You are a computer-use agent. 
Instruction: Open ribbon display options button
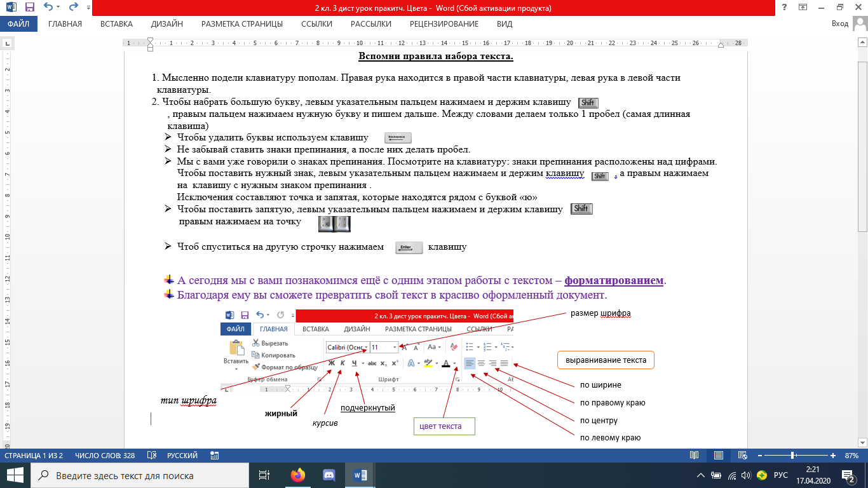[x=803, y=8]
